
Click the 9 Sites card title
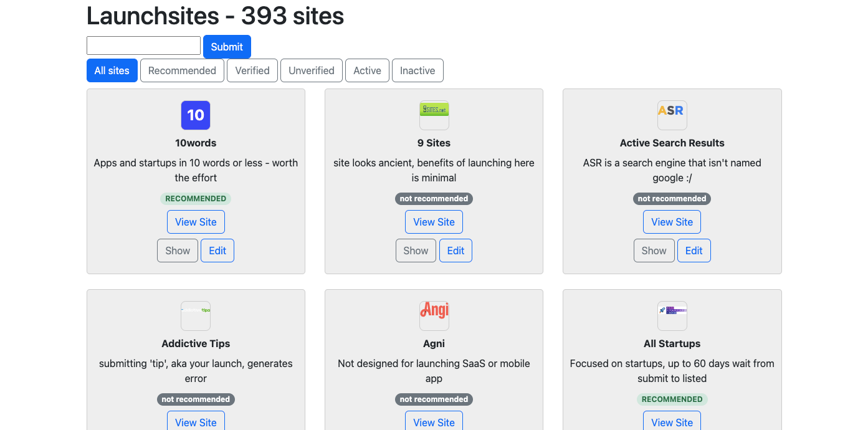(x=434, y=143)
